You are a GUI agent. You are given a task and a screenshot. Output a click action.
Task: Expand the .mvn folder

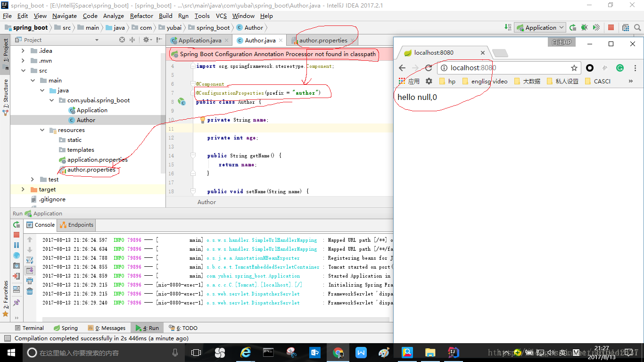coord(23,61)
